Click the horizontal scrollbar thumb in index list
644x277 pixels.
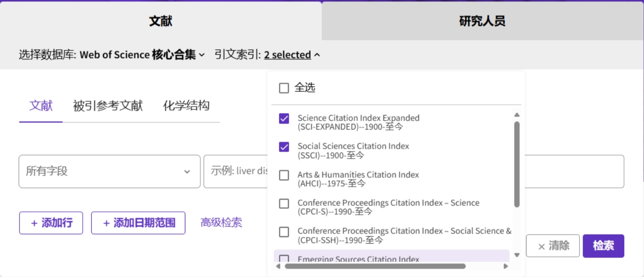(375, 266)
